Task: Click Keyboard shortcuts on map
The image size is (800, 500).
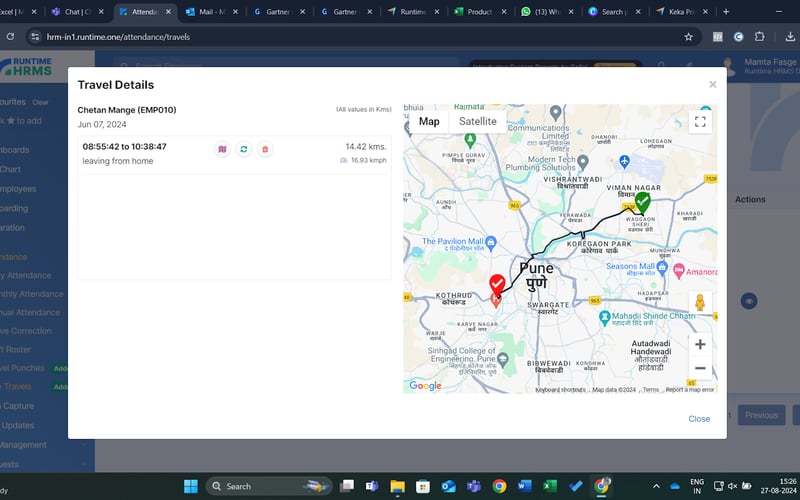Action: (560, 390)
